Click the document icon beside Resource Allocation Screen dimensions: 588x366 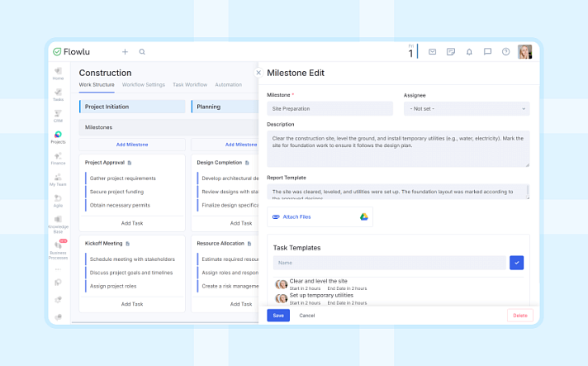click(x=249, y=244)
